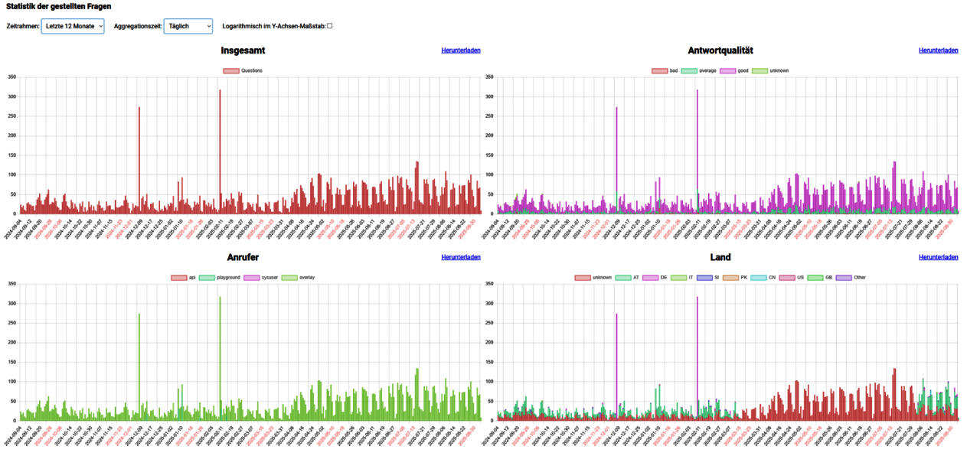Toggle the 'Other' country legend item
This screenshot has height=456, width=980.
(844, 278)
